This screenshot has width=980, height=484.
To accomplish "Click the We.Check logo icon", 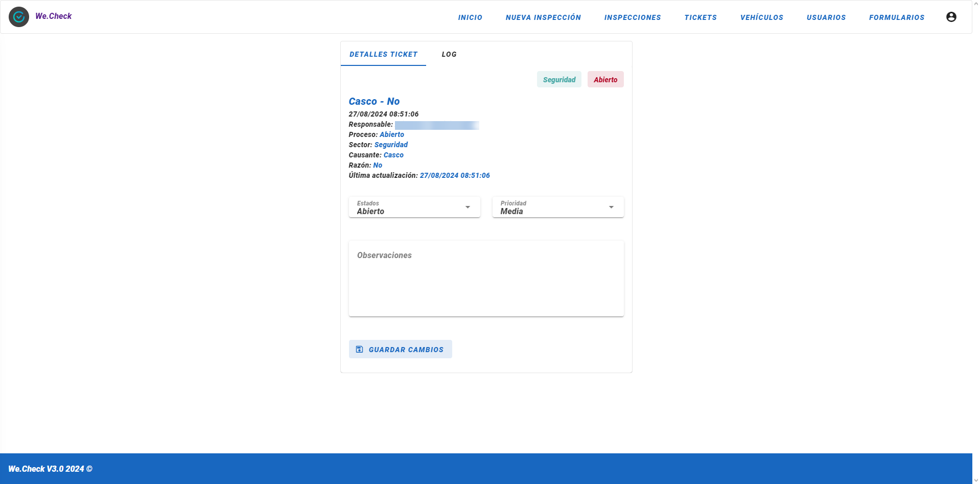I will pyautogui.click(x=19, y=17).
